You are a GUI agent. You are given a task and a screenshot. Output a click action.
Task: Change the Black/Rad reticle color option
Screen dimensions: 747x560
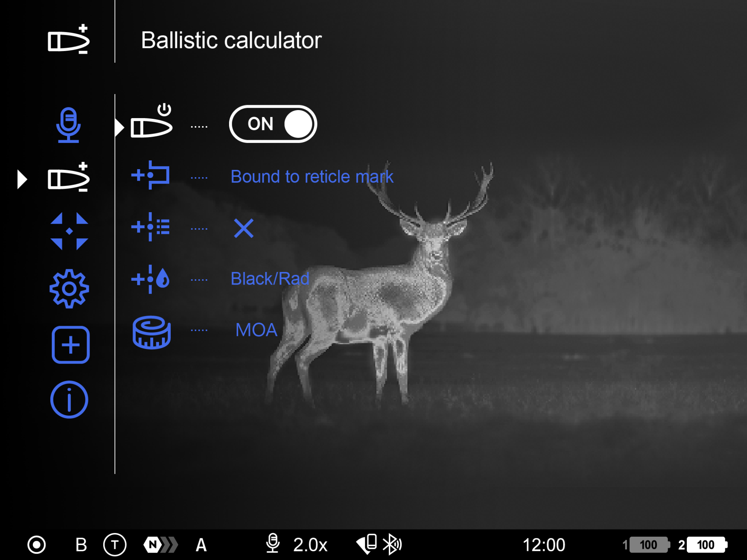pyautogui.click(x=270, y=279)
